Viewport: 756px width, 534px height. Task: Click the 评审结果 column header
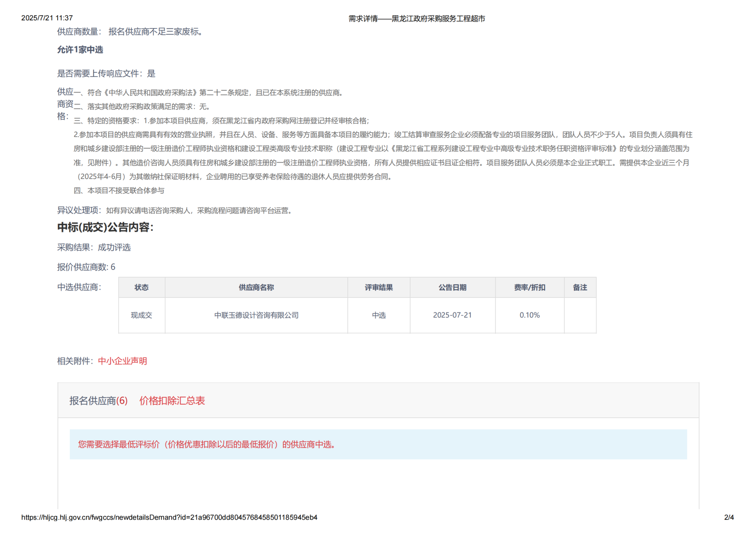click(x=379, y=287)
